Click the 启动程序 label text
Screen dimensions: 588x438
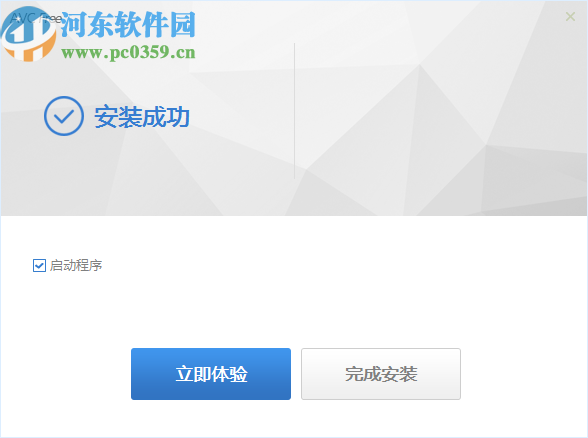click(76, 266)
